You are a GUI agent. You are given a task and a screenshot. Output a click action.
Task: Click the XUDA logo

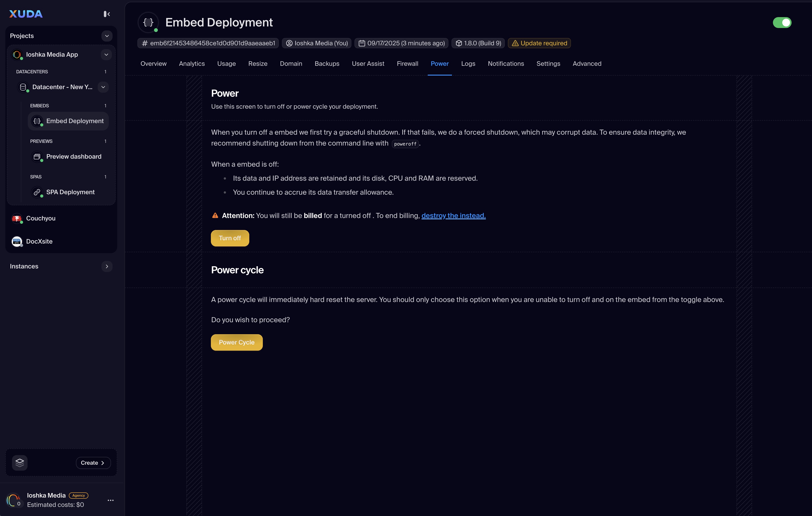26,14
